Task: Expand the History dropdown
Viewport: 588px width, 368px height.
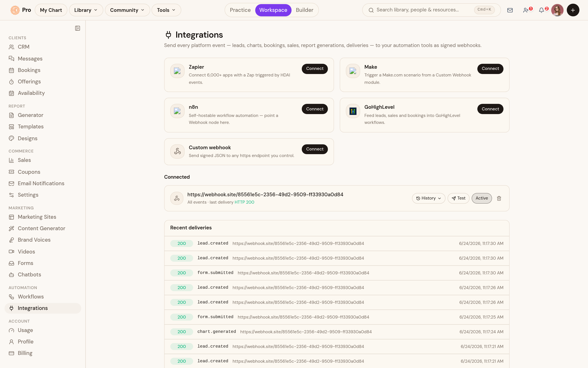Action: [428, 198]
